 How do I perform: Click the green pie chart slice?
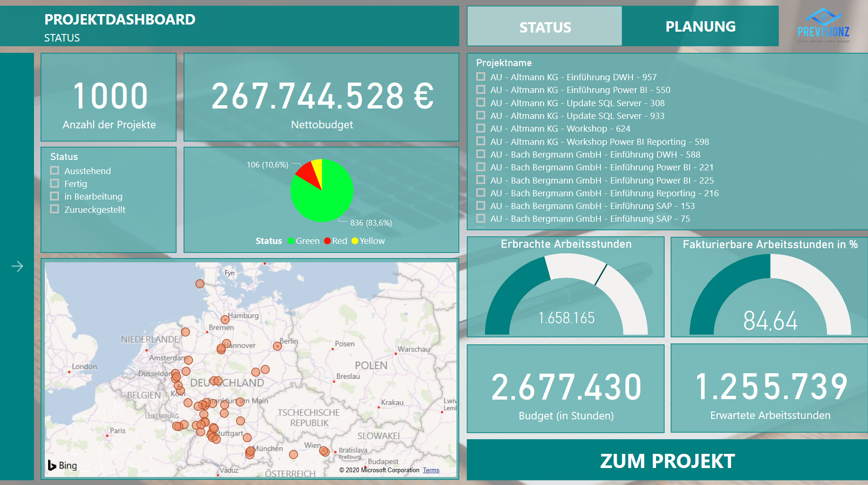(326, 201)
